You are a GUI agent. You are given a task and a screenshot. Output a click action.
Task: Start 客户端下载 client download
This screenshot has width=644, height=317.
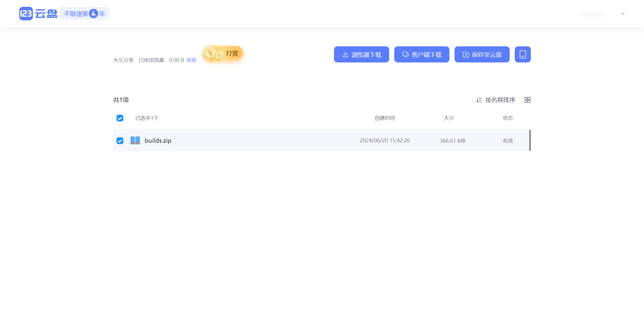pyautogui.click(x=422, y=55)
